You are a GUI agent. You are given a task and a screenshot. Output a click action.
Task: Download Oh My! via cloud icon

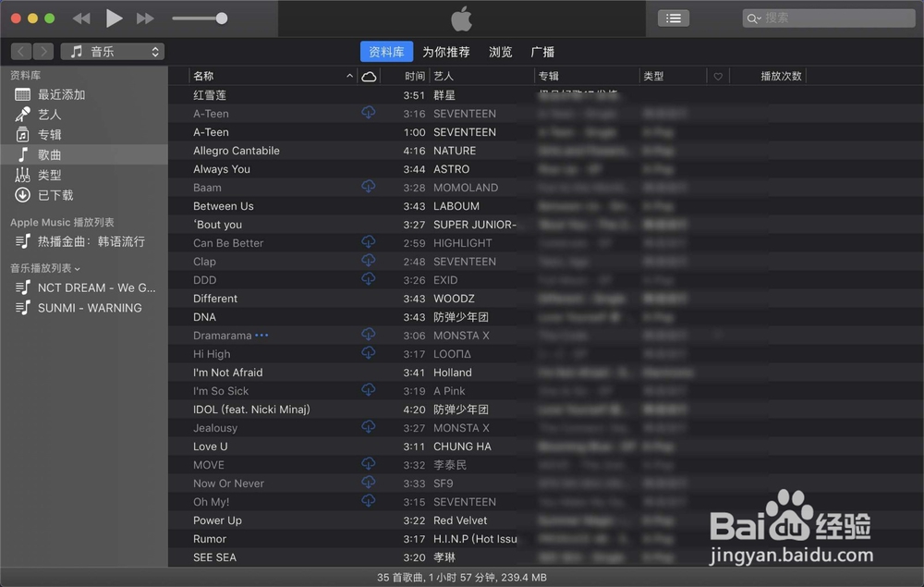coord(369,500)
